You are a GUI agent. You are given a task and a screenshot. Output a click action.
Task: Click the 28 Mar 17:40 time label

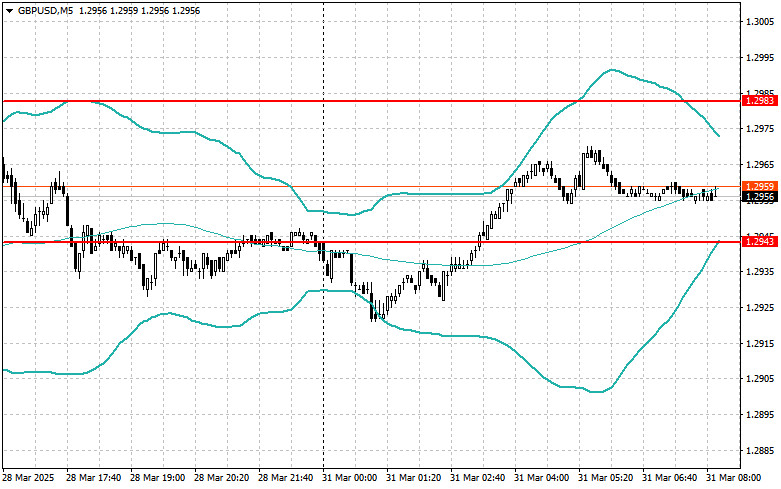click(x=93, y=478)
